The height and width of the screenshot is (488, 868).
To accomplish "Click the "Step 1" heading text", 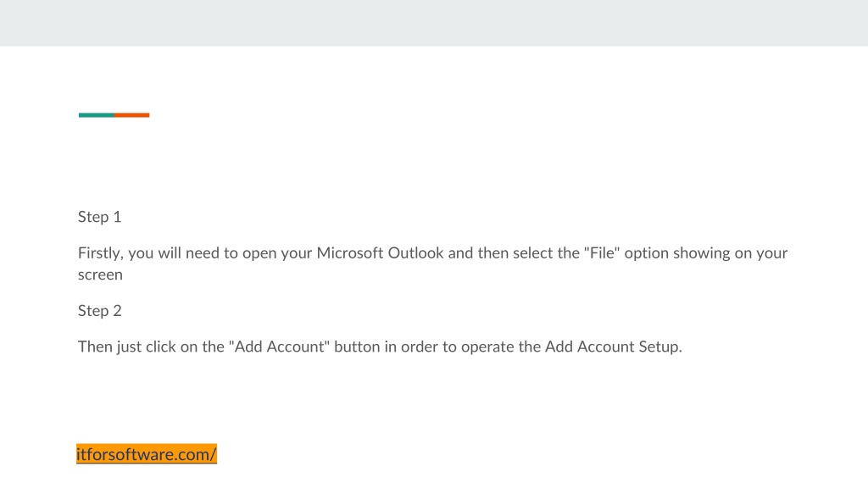I will [100, 217].
